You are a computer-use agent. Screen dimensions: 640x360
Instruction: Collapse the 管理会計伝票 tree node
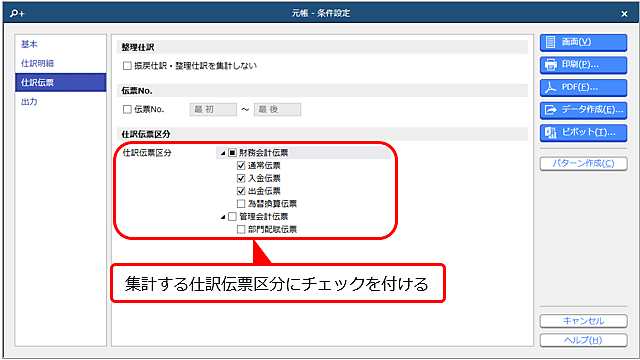223,217
